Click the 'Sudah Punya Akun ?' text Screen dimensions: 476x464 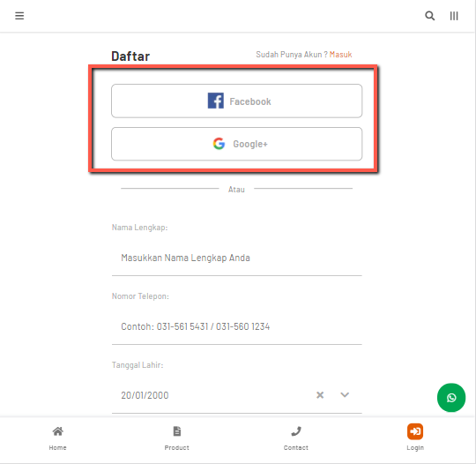tap(292, 55)
